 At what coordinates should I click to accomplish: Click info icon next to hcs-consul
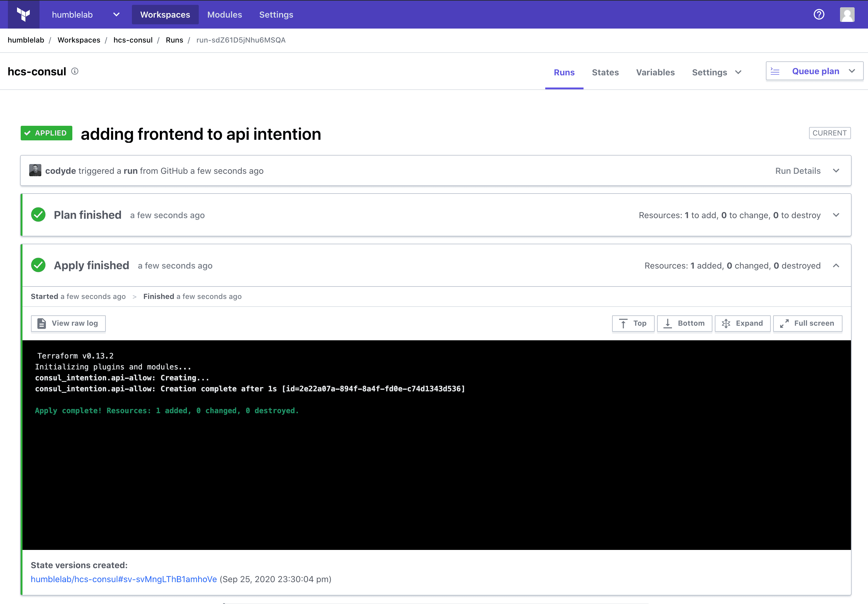point(75,71)
